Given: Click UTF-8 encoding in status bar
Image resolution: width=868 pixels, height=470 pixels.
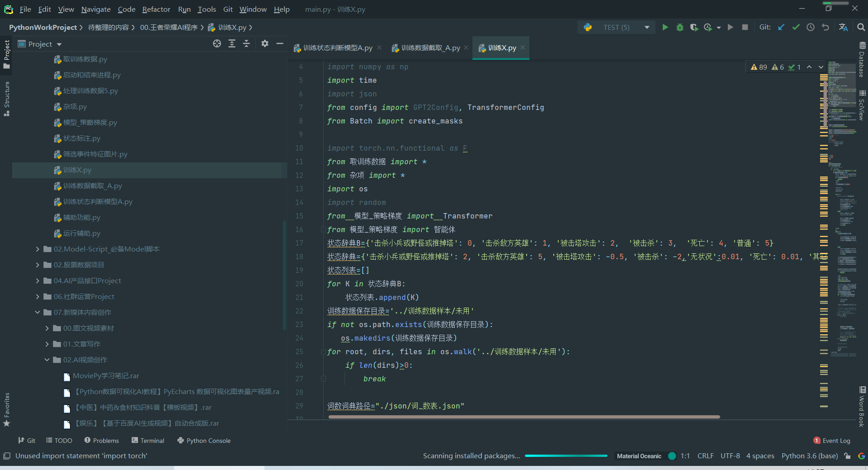Looking at the screenshot, I should tap(730, 456).
